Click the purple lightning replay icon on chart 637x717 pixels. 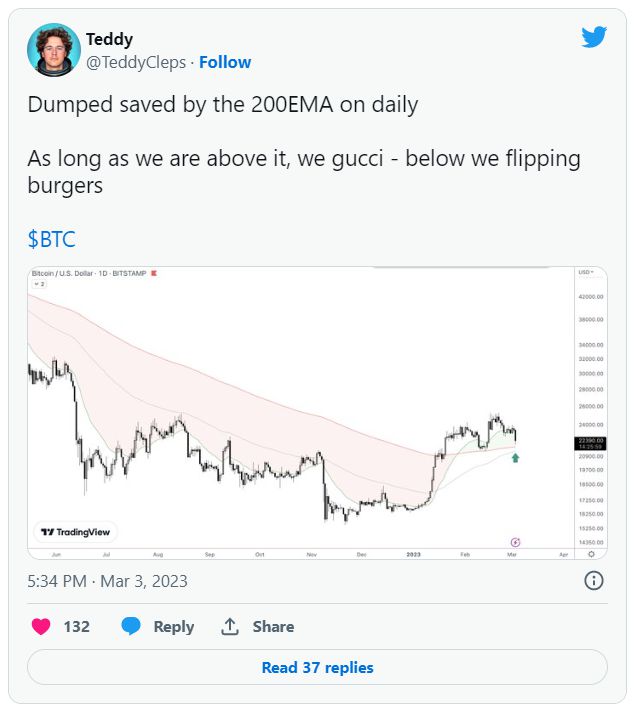tap(515, 542)
